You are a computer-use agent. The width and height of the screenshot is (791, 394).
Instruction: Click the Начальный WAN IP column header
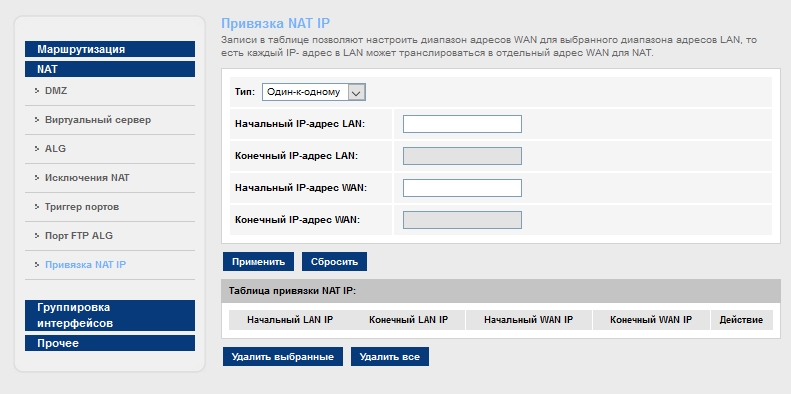pyautogui.click(x=528, y=320)
